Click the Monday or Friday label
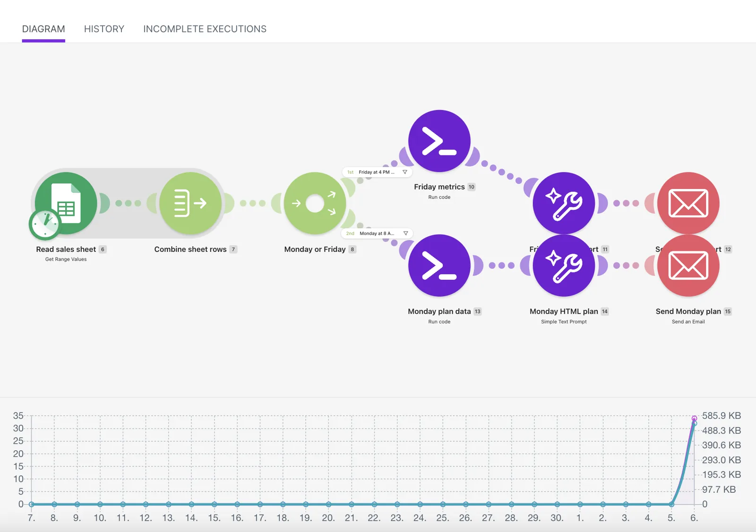The width and height of the screenshot is (756, 532). (x=315, y=249)
